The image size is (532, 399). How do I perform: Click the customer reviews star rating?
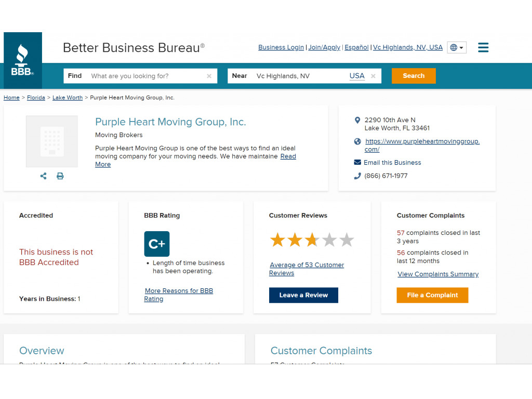[x=312, y=240]
